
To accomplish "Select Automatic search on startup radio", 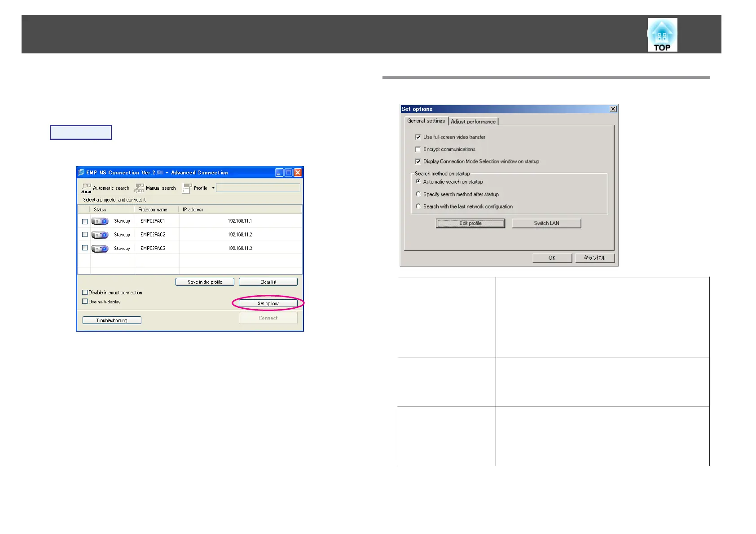I will click(418, 182).
